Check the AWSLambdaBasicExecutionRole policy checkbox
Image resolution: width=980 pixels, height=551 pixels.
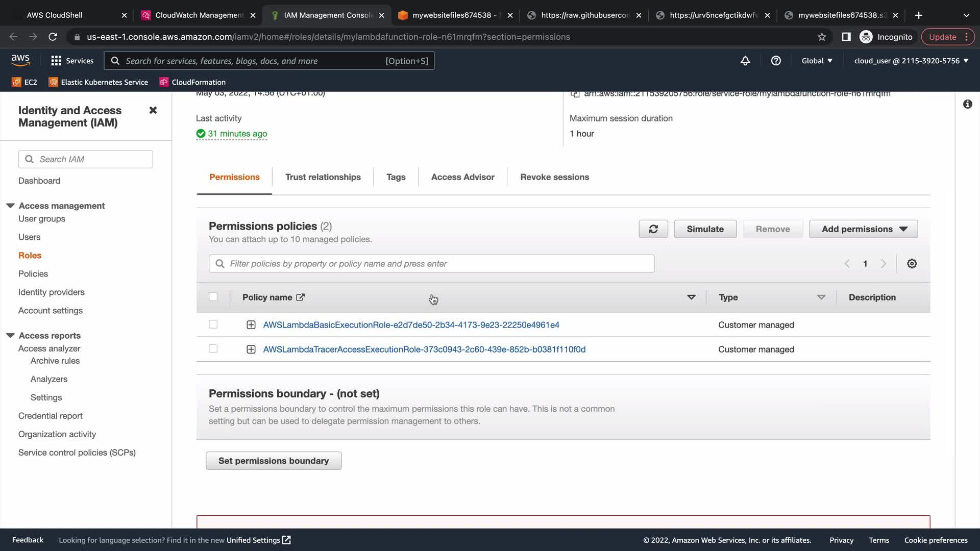pyautogui.click(x=213, y=324)
